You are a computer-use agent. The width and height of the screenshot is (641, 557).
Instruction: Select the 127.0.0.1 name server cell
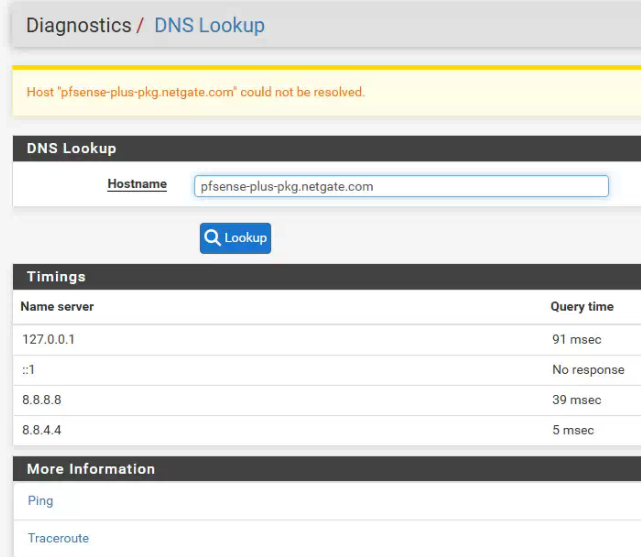point(48,339)
